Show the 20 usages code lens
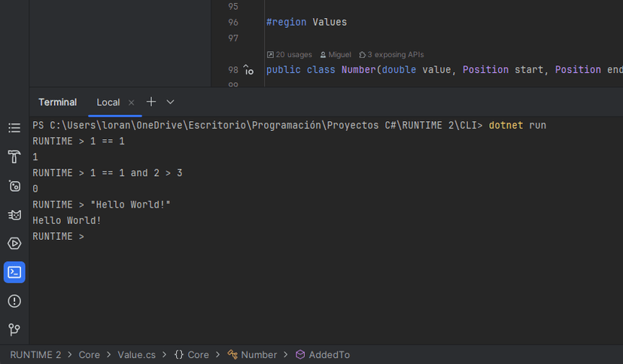This screenshot has height=364, width=623. (289, 55)
